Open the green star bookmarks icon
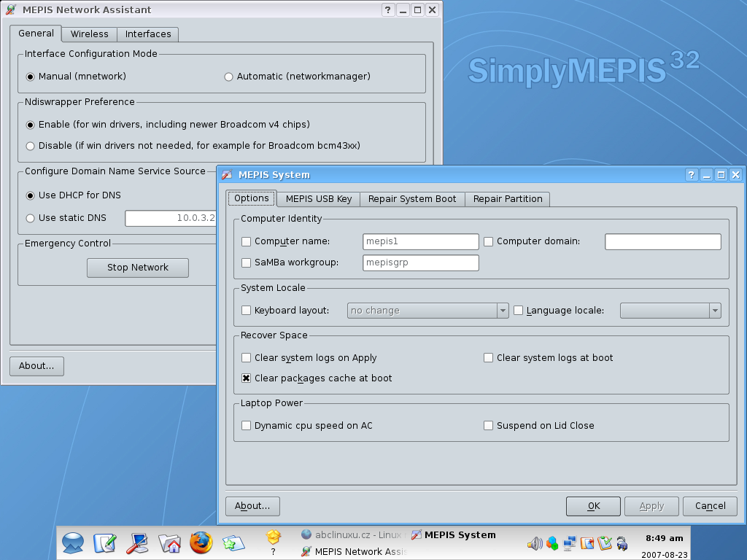The image size is (747, 560). (x=233, y=542)
